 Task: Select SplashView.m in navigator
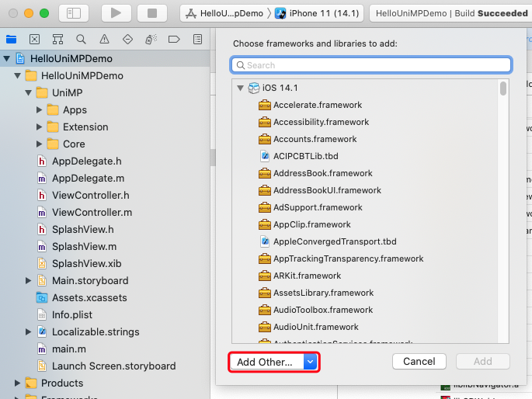coord(77,246)
